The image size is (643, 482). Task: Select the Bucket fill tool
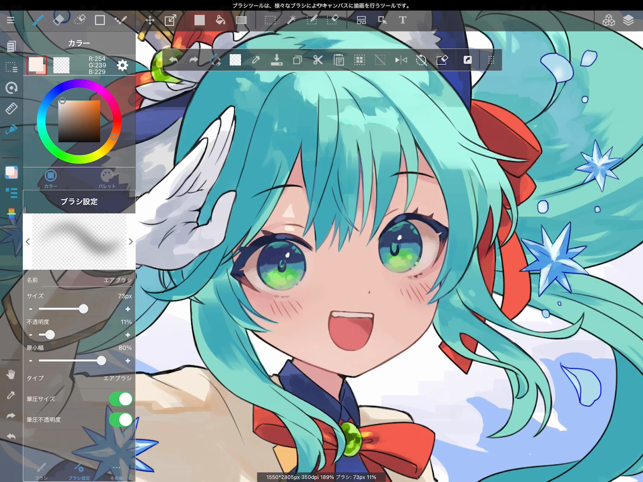coord(220,20)
